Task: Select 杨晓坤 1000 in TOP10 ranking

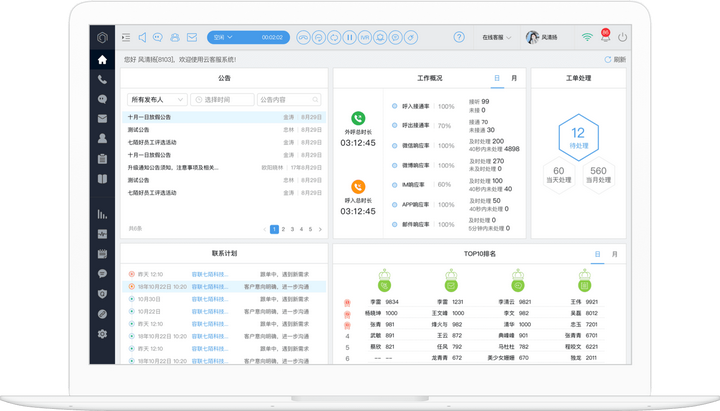Action: [381, 313]
